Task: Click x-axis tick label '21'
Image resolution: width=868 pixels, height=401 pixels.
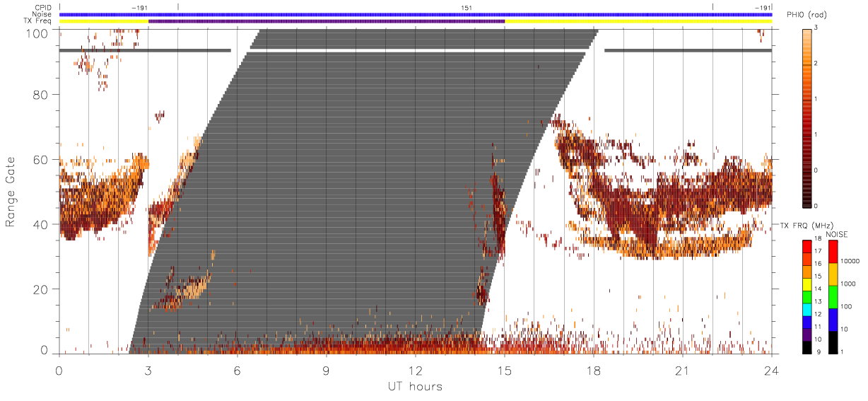Action: (x=683, y=371)
